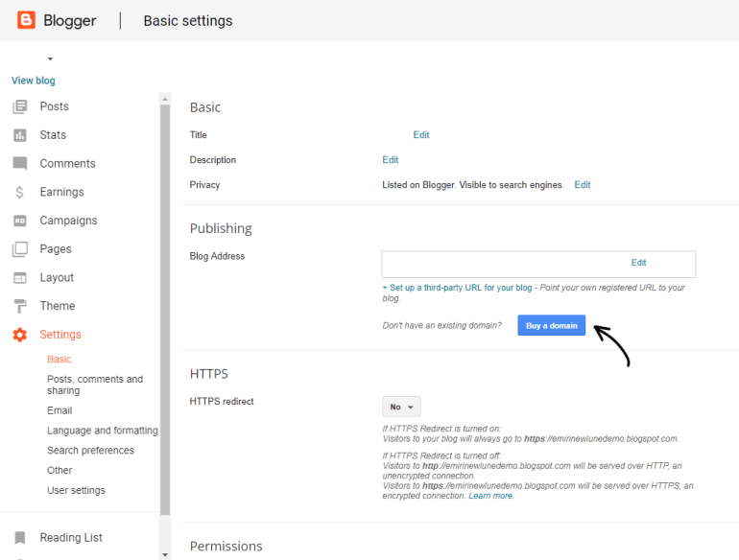The width and height of the screenshot is (739, 560).
Task: Click Edit next to Privacy setting
Action: click(x=582, y=185)
